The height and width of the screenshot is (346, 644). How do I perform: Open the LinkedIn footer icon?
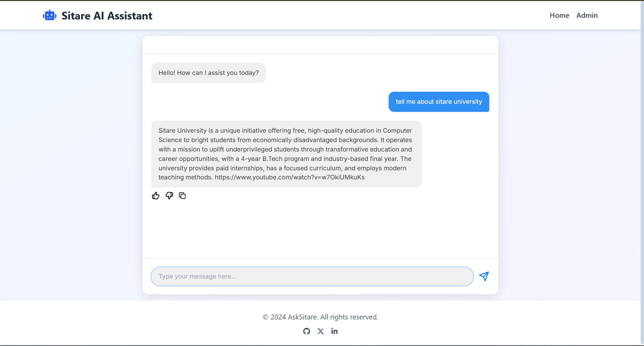click(x=334, y=331)
